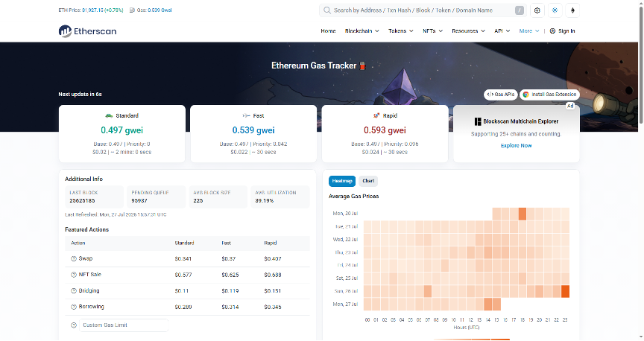Click the slash shortcut key badge
Viewport: 644px width, 341px height.
point(519,10)
